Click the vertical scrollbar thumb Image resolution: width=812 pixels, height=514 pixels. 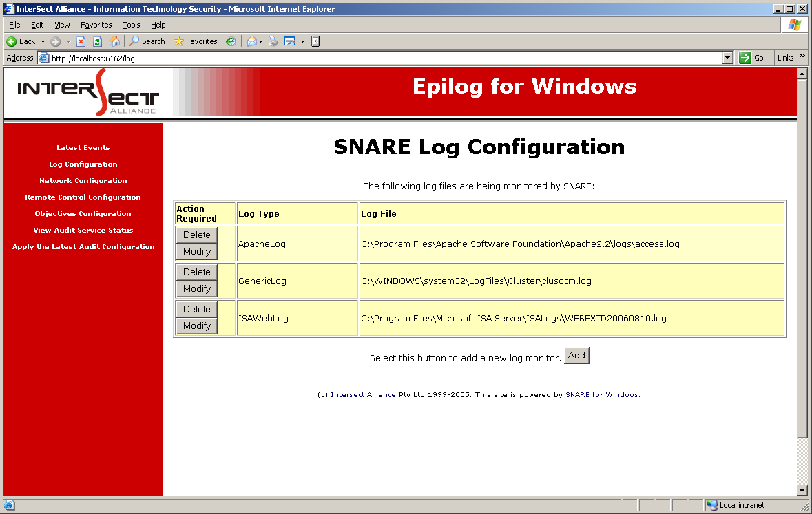pos(802,258)
